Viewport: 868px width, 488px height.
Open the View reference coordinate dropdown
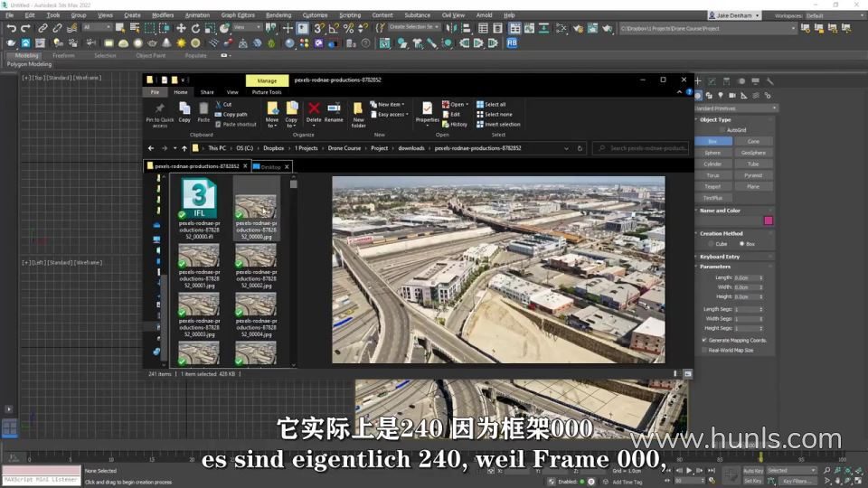coord(247,27)
